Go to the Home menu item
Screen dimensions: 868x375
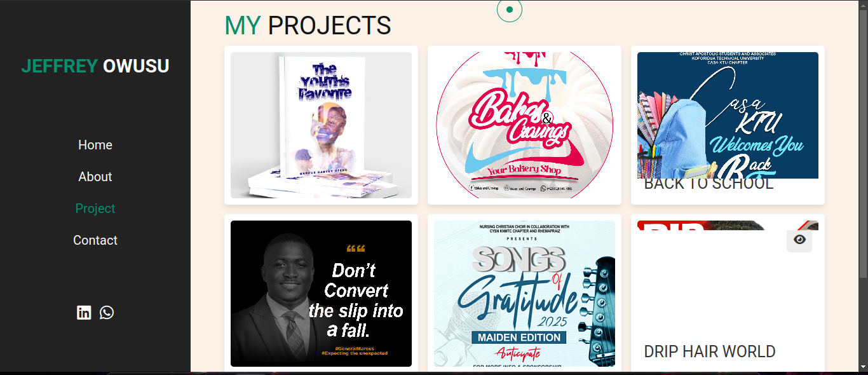tap(95, 145)
